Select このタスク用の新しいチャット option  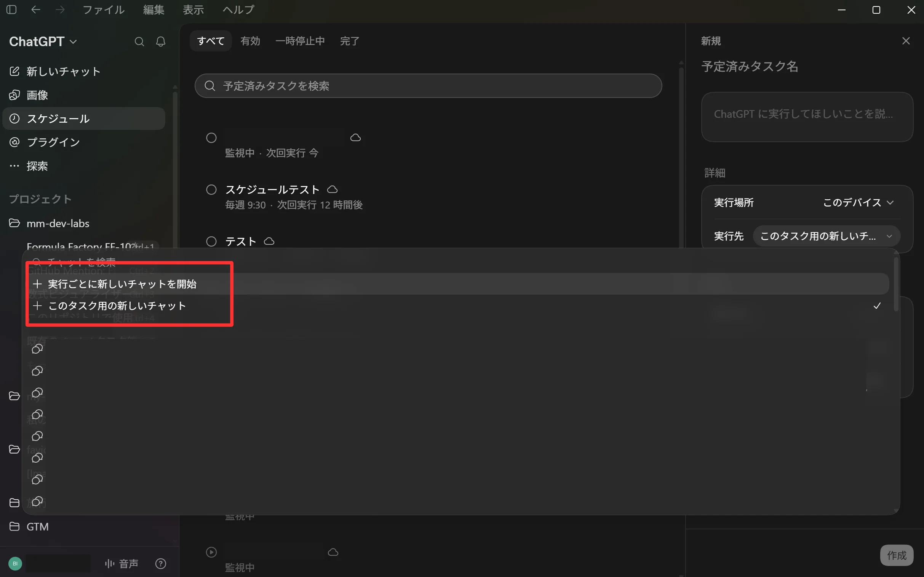pyautogui.click(x=458, y=306)
